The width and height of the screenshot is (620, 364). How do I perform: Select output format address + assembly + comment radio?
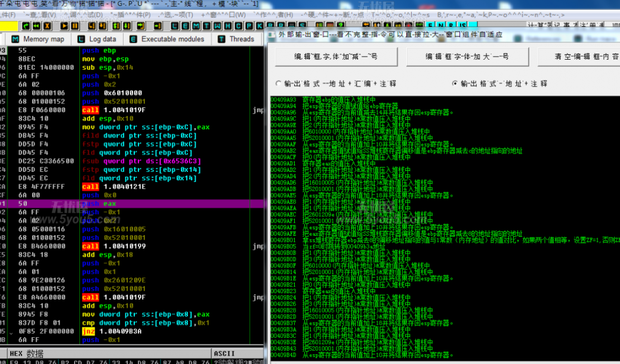tap(337, 84)
